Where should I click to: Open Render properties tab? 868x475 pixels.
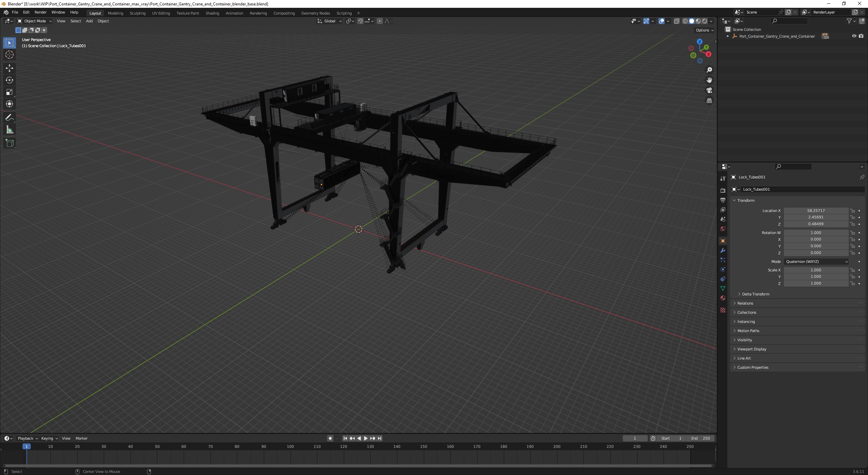pos(723,191)
